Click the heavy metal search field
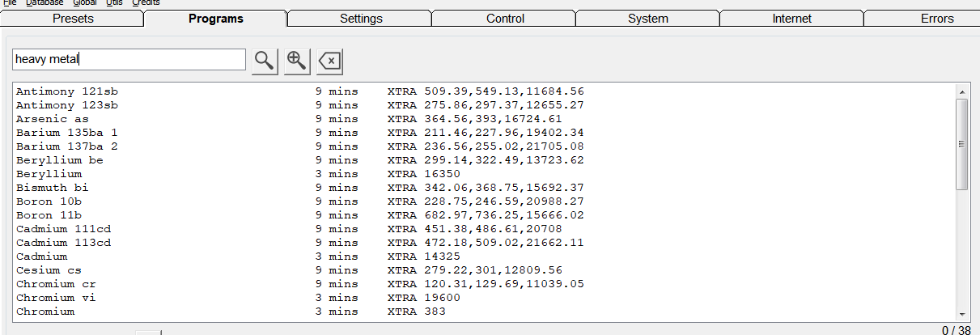 (129, 60)
